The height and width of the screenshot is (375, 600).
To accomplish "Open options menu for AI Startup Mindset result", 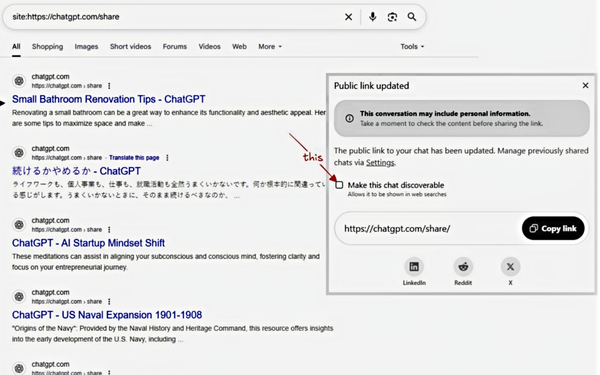I will pos(109,230).
